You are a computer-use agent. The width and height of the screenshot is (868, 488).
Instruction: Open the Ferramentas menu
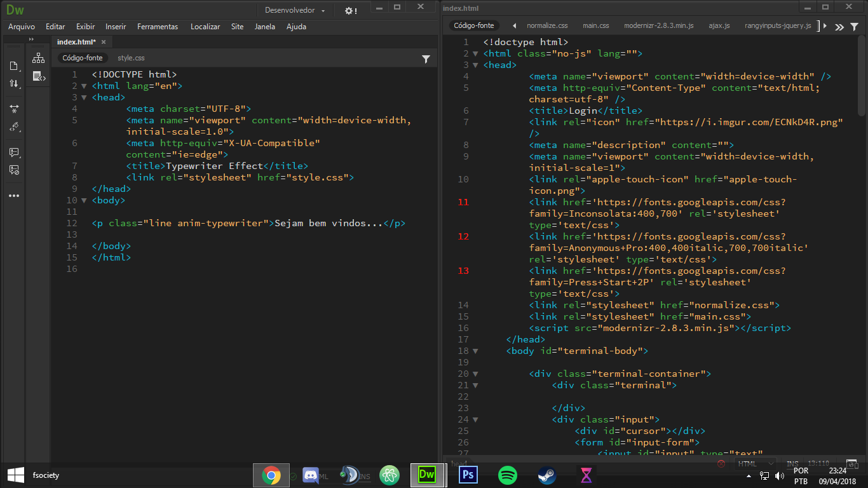coord(158,27)
